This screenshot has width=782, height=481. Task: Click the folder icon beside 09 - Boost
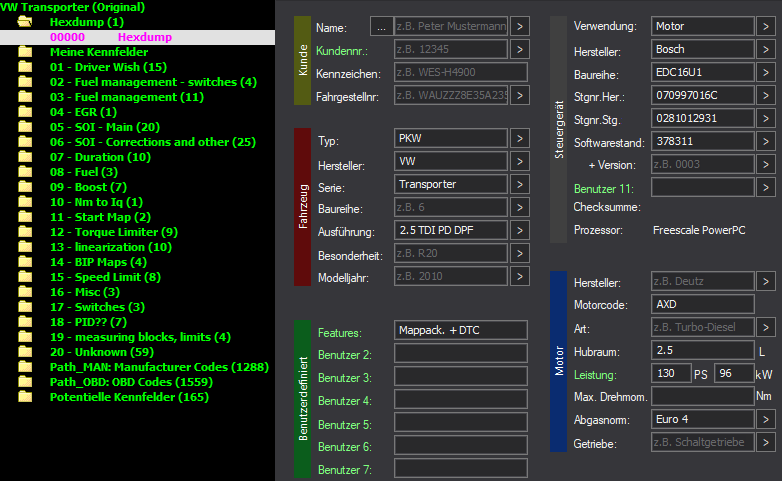[25, 187]
